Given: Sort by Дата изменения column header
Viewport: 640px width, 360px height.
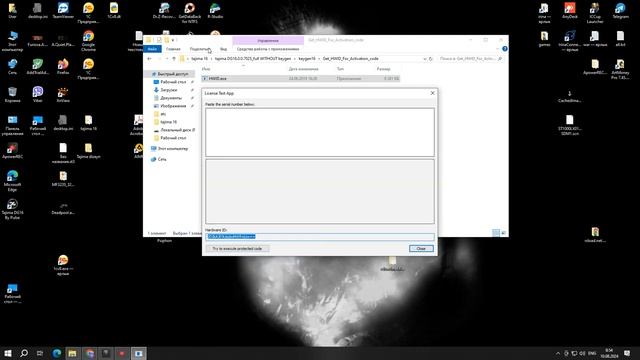Looking at the screenshot, I should [x=303, y=69].
